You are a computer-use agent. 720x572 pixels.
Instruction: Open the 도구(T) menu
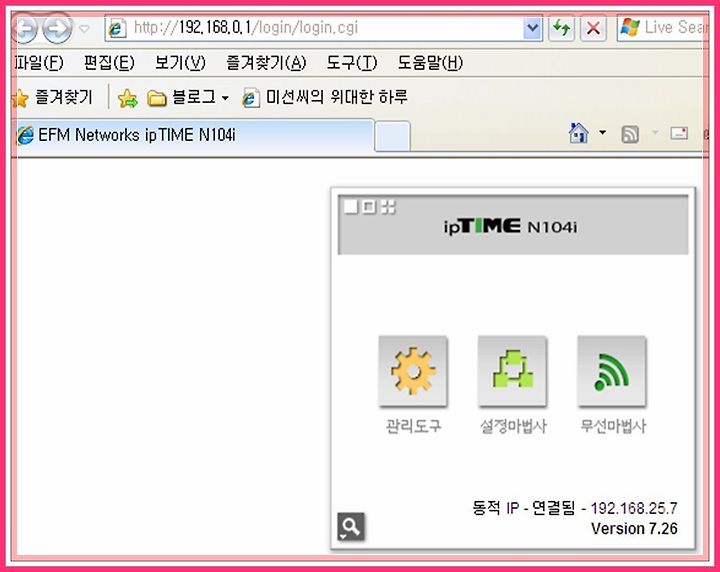[352, 63]
